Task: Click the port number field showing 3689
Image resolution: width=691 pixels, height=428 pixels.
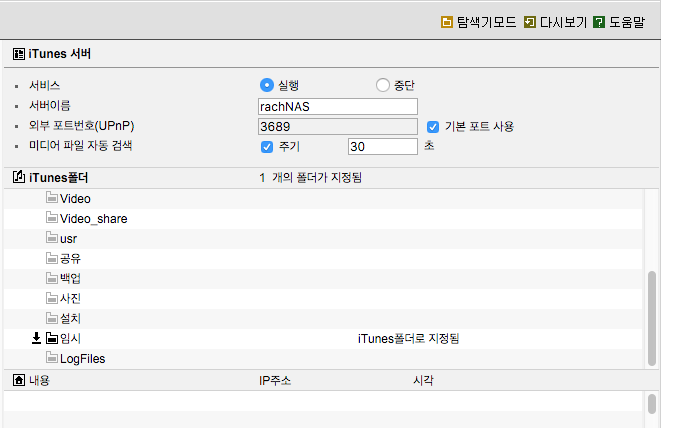Action: pos(338,127)
